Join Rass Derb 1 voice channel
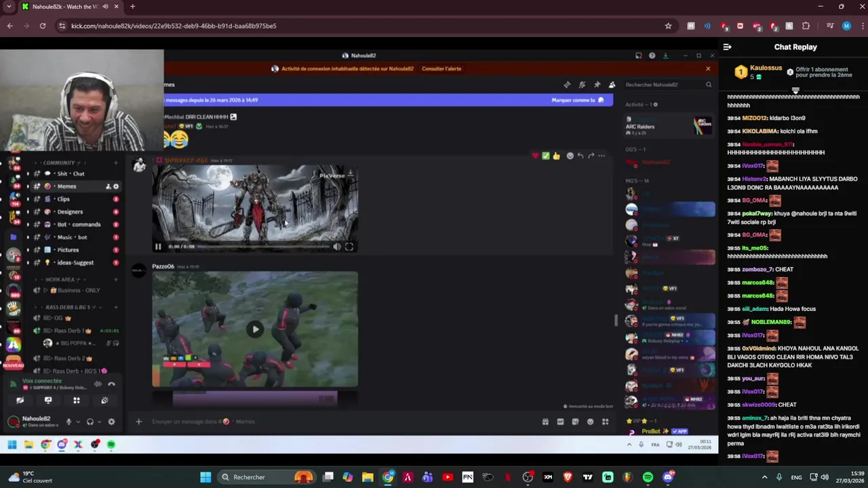 (68, 331)
